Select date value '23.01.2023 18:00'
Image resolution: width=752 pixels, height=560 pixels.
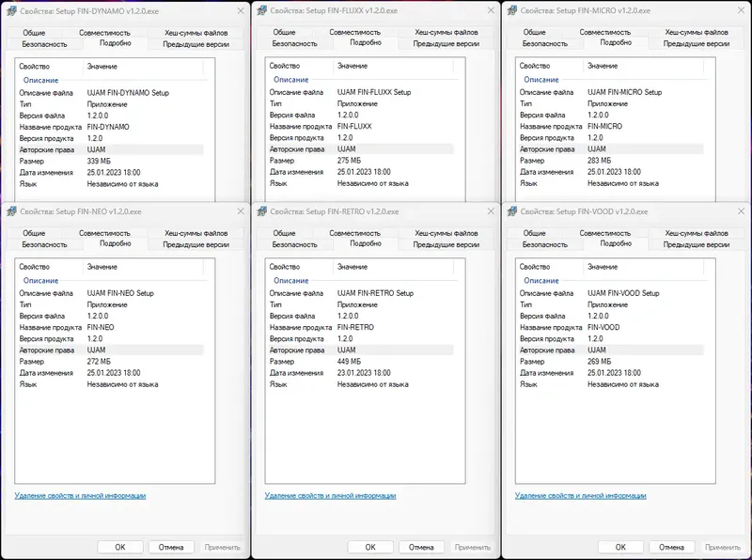[x=364, y=372]
